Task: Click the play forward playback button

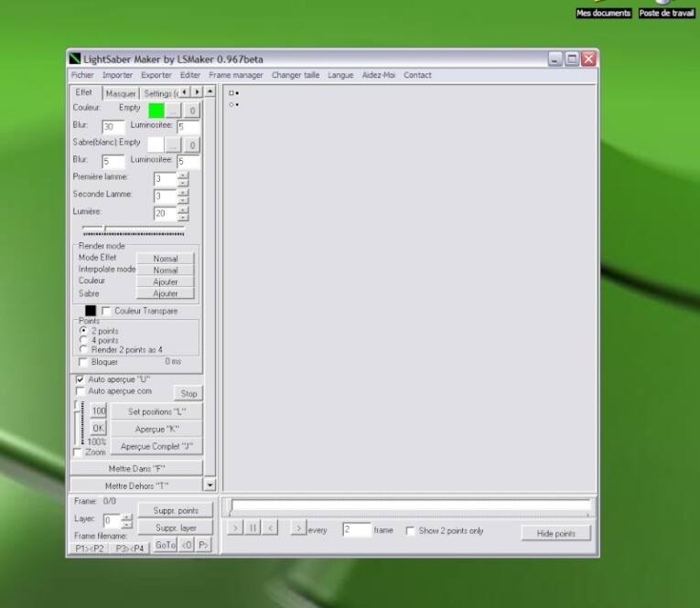Action: tap(235, 528)
